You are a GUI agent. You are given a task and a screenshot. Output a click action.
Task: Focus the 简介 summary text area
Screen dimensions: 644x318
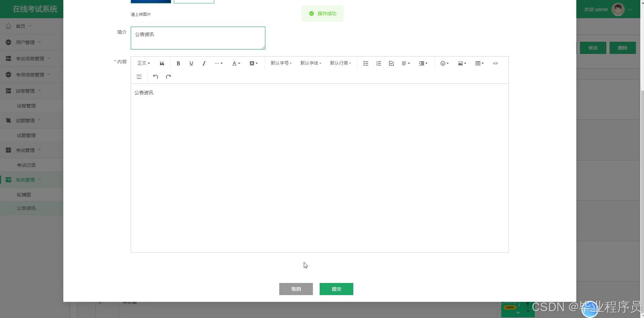198,38
